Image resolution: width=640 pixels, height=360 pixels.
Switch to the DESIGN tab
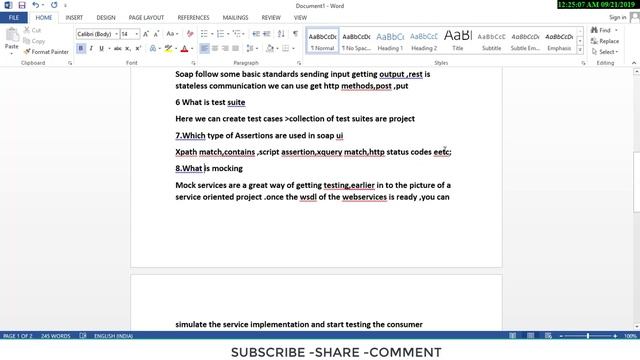(106, 18)
